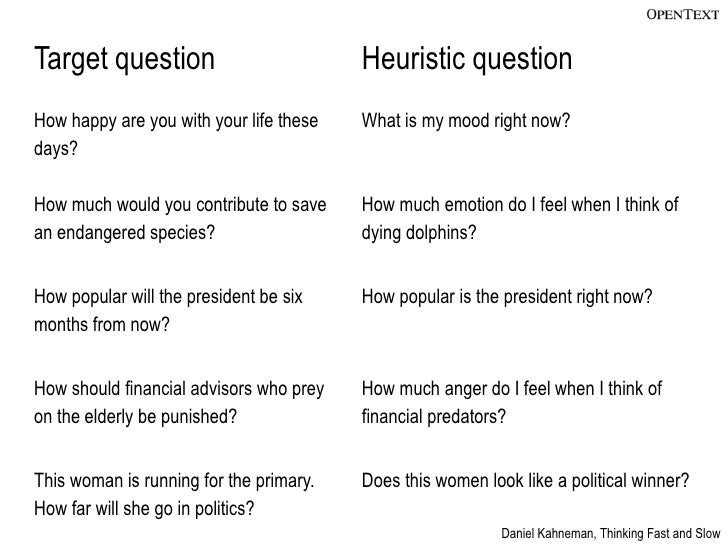The height and width of the screenshot is (546, 728).
Task: Click the "Target question" heading
Action: (124, 59)
